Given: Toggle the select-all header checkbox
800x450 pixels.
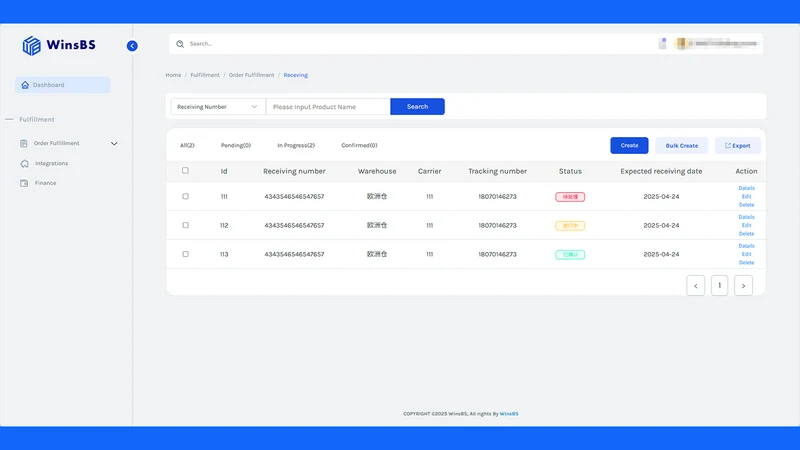Looking at the screenshot, I should pos(185,170).
